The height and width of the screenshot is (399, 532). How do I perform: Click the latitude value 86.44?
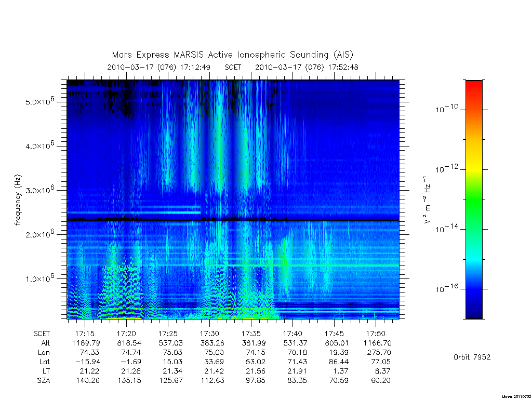339,362
